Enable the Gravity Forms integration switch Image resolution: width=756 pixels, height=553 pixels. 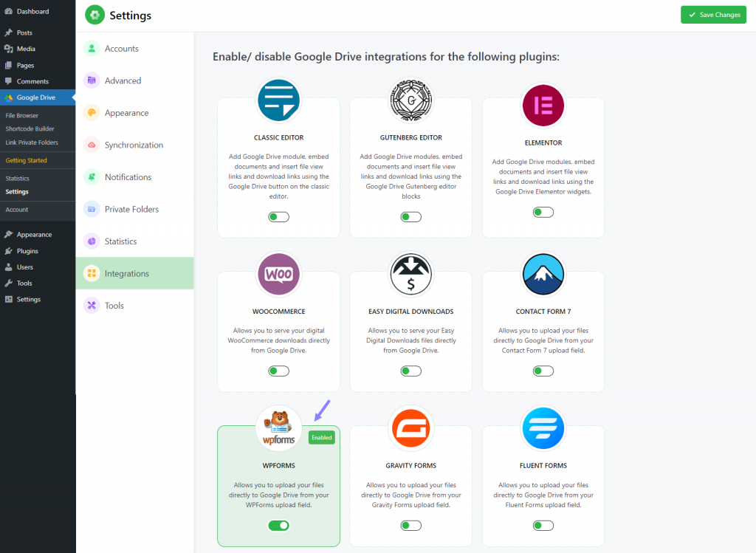410,526
